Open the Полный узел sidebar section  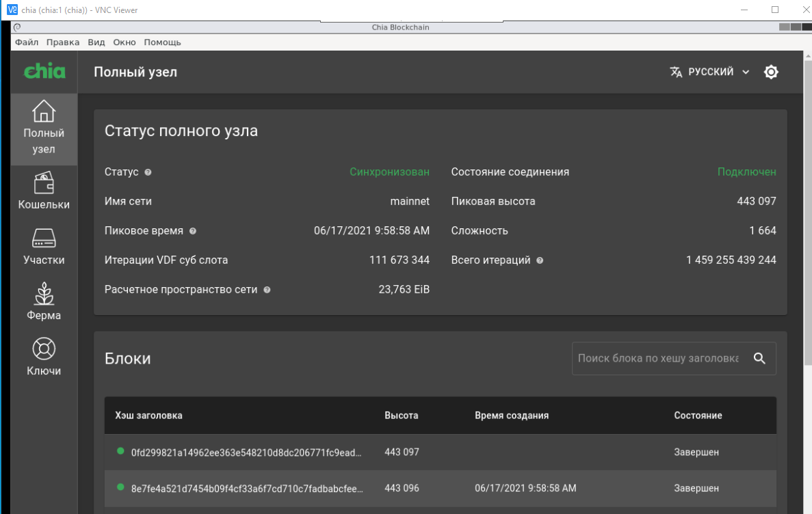44,129
